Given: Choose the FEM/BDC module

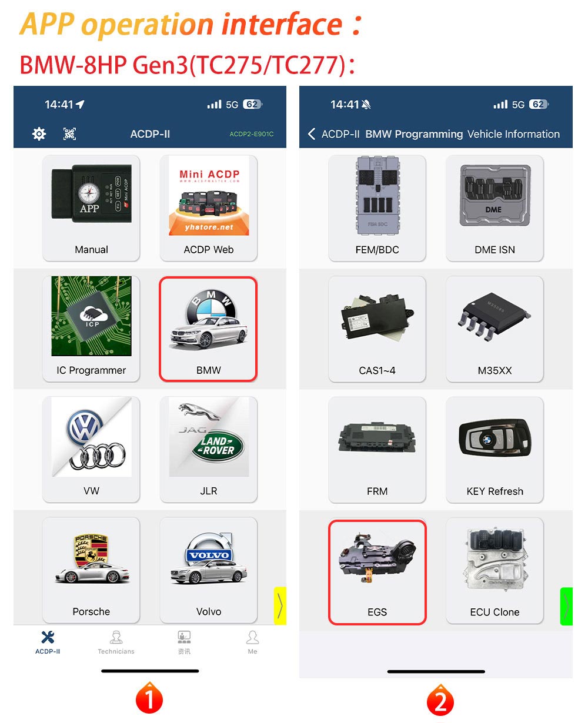Looking at the screenshot, I should [377, 208].
